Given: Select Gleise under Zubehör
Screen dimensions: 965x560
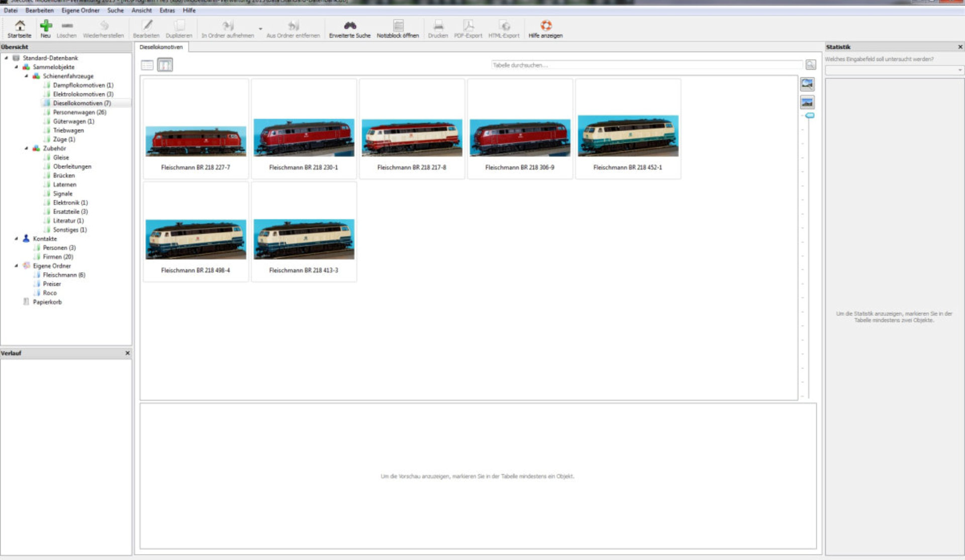Looking at the screenshot, I should pyautogui.click(x=61, y=157).
